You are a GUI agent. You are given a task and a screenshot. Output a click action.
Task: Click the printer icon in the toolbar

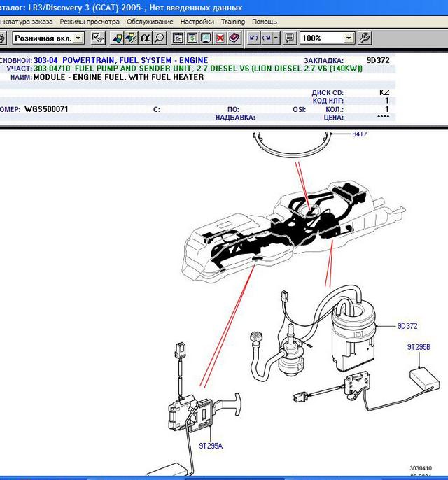tap(2, 38)
